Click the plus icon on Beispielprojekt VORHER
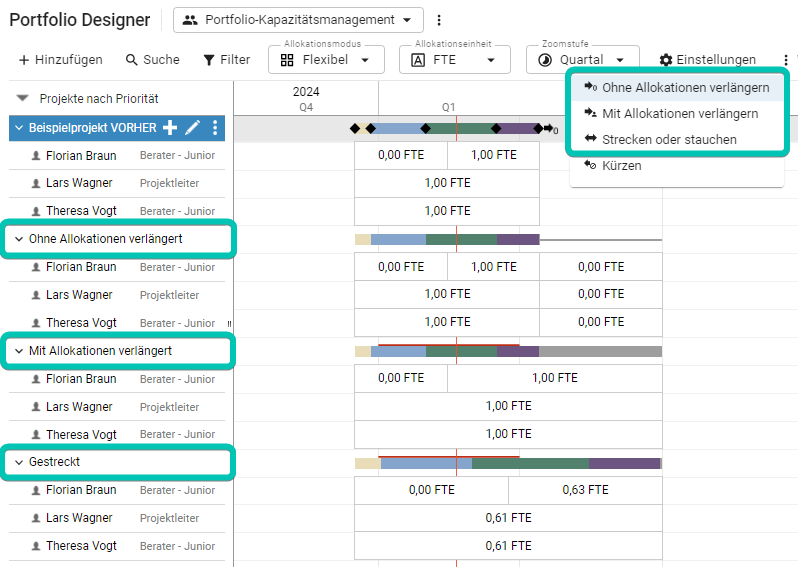This screenshot has height=567, width=798. point(170,128)
